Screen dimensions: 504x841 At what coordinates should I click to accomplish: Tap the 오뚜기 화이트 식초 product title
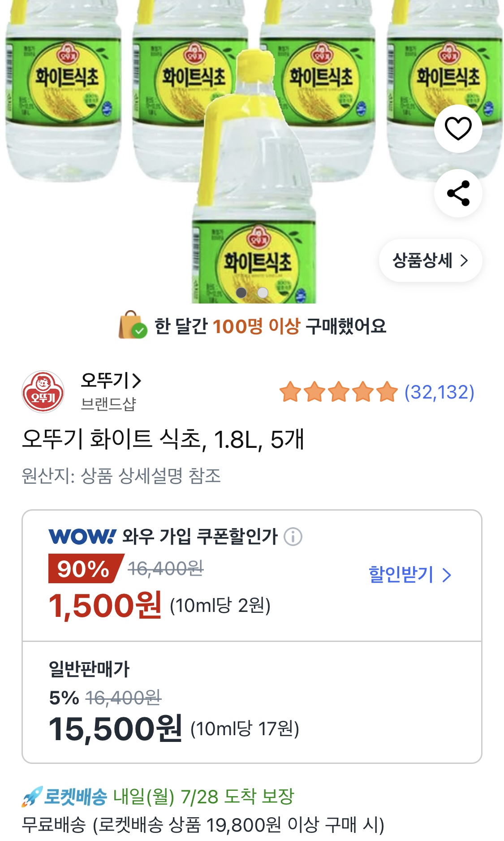(x=163, y=439)
